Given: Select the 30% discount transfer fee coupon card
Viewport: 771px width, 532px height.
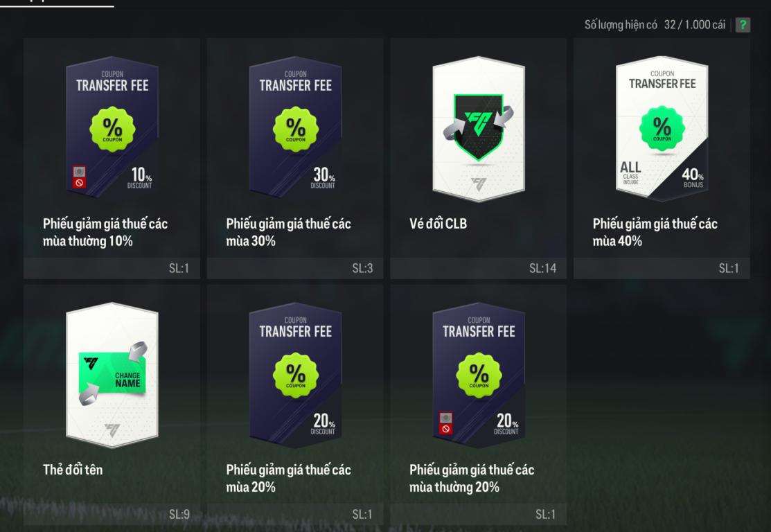Looking at the screenshot, I should click(296, 127).
